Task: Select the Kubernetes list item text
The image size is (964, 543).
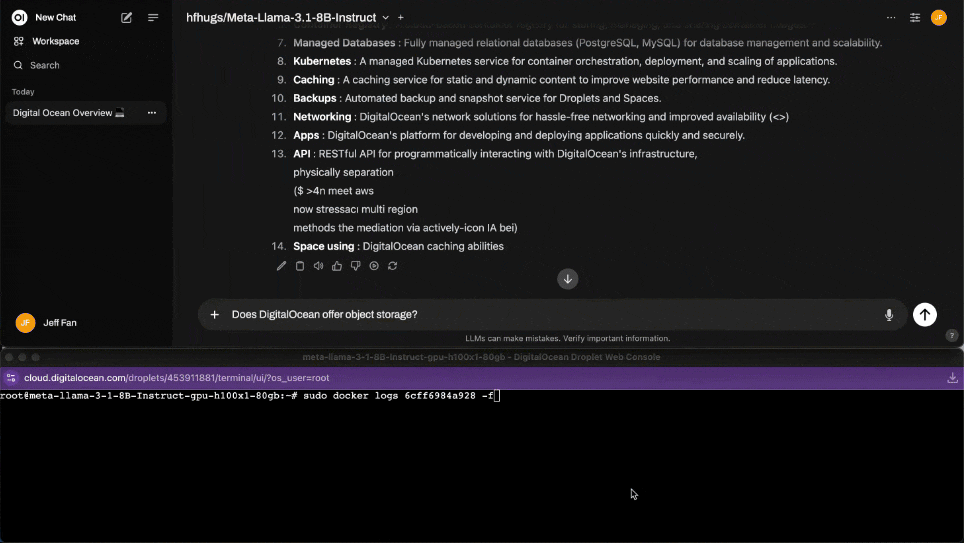Action: coord(565,61)
